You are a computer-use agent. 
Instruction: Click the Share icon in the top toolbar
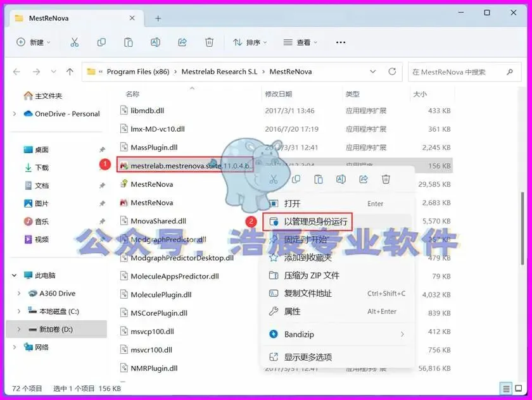tap(182, 42)
